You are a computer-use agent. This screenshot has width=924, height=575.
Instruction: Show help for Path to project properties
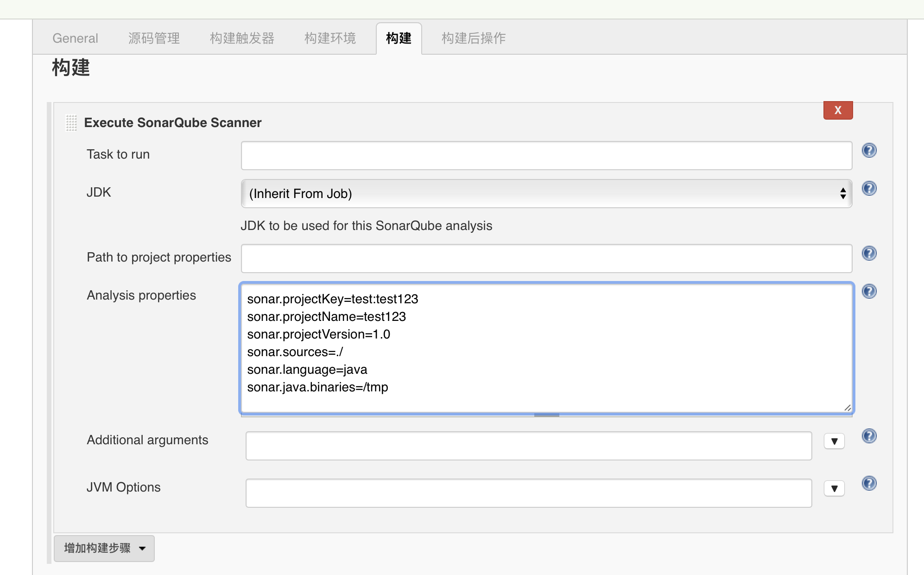coord(869,253)
